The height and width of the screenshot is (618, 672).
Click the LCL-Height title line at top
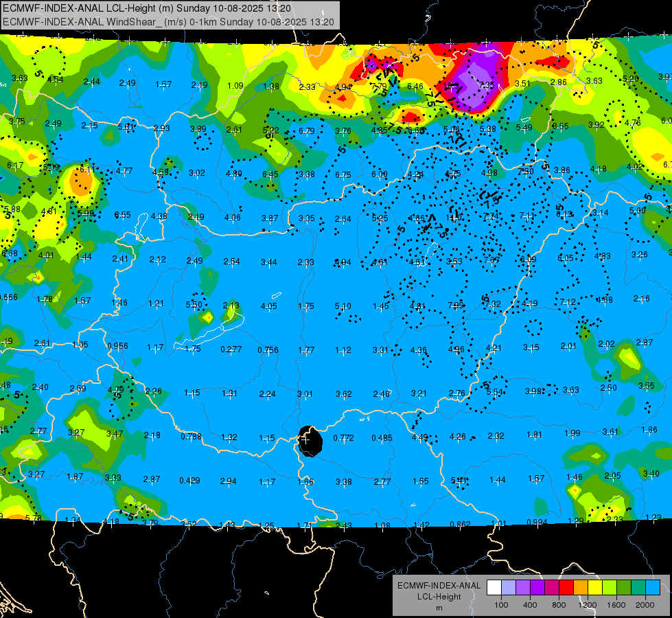pos(147,8)
